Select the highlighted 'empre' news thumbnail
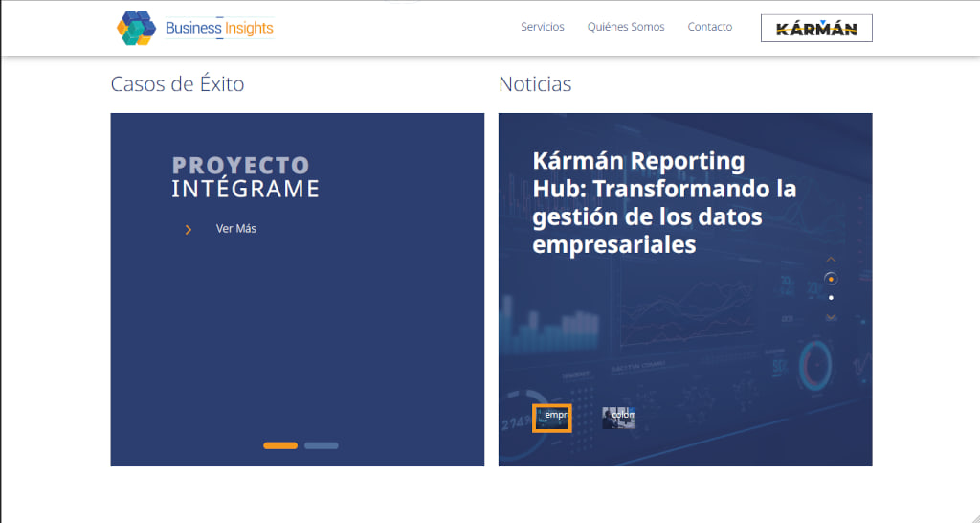This screenshot has width=980, height=523. click(552, 418)
